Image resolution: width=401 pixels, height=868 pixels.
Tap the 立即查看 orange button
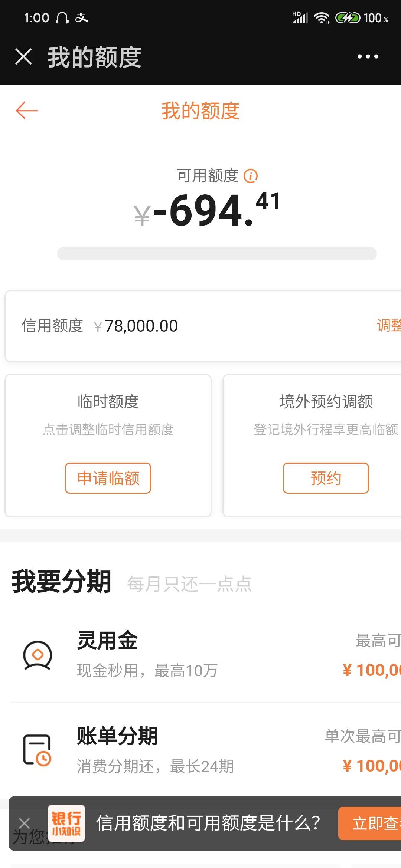(x=370, y=823)
